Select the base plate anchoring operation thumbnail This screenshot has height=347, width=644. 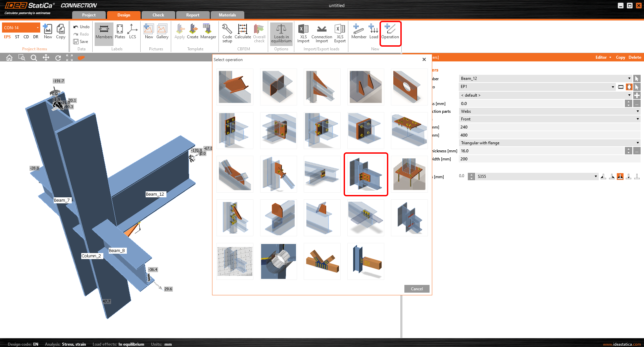(409, 174)
